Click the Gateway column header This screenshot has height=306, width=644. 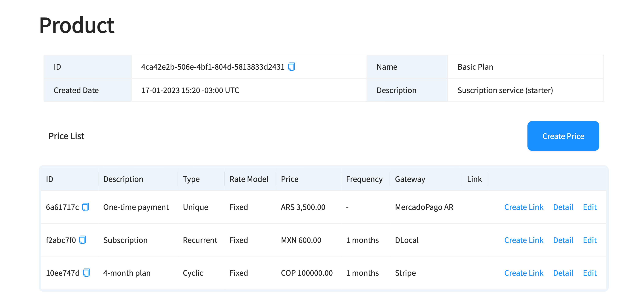coord(410,179)
